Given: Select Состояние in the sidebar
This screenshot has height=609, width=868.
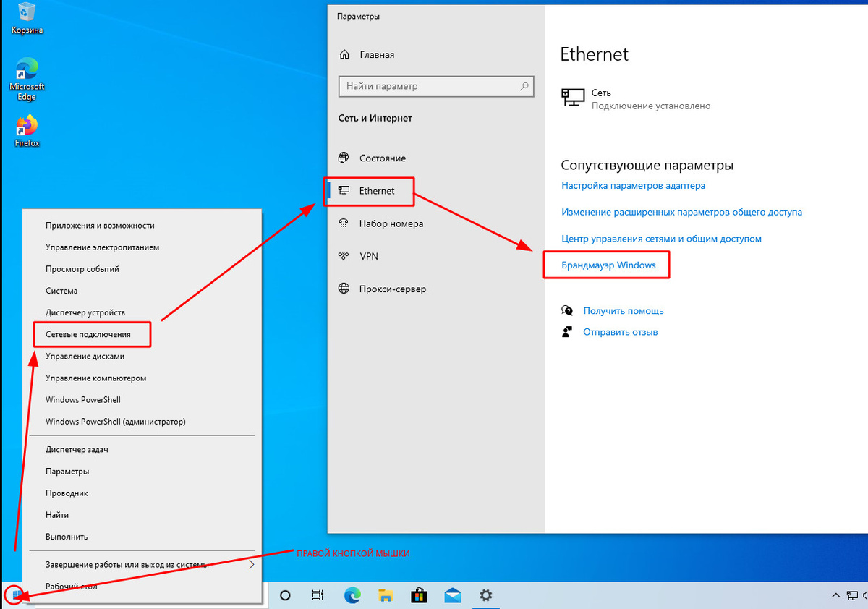Looking at the screenshot, I should (x=382, y=158).
